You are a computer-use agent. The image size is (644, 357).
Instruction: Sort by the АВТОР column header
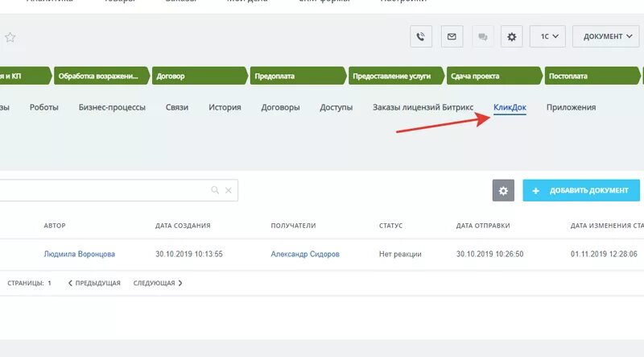(55, 226)
